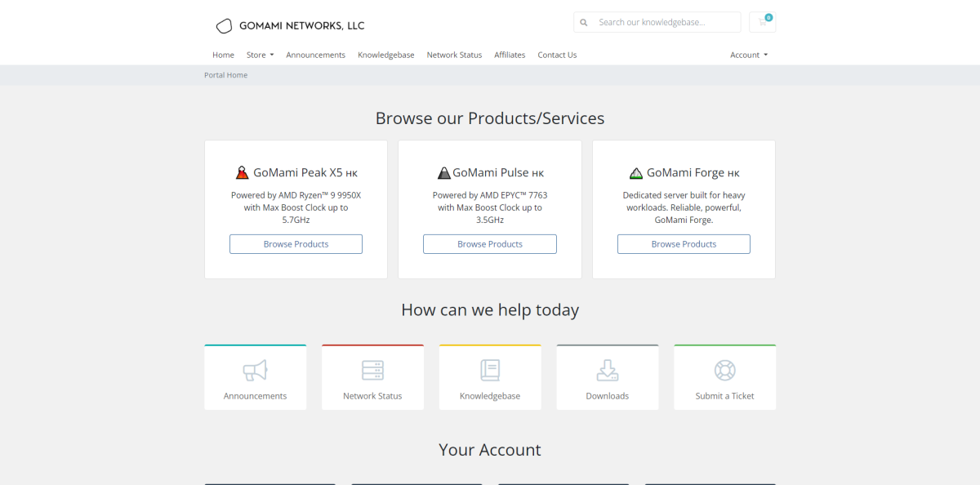Browse products under GoMami Peak X5

click(x=296, y=244)
